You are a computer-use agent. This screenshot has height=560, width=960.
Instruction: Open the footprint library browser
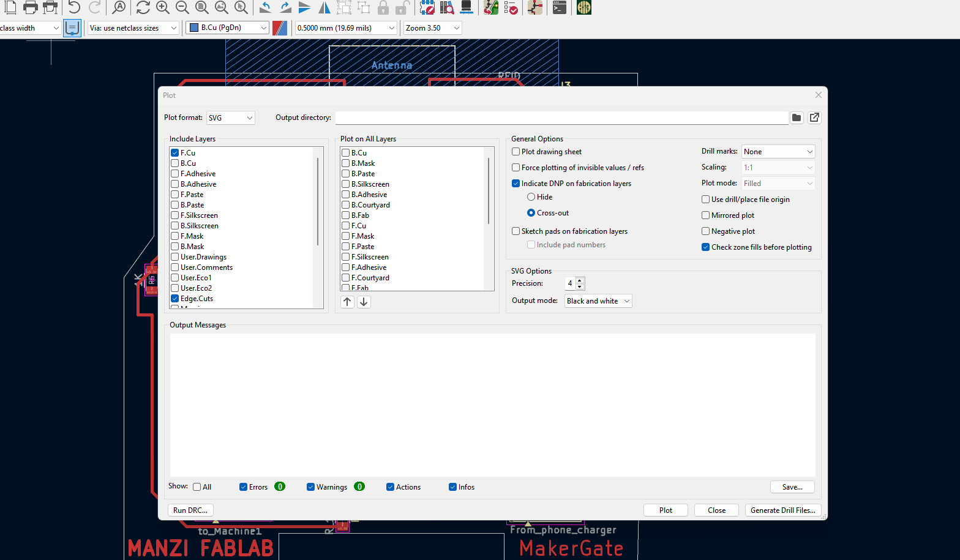446,7
